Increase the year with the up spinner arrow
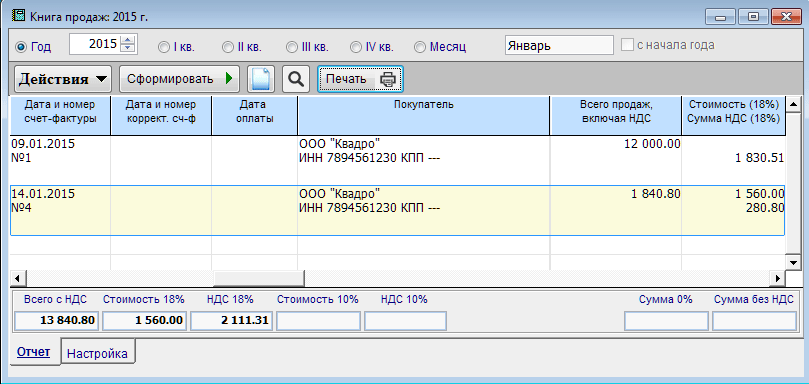The width and height of the screenshot is (809, 384). click(x=127, y=40)
